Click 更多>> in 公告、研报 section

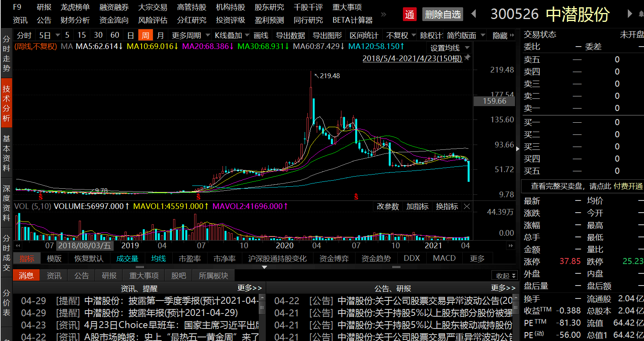503,288
